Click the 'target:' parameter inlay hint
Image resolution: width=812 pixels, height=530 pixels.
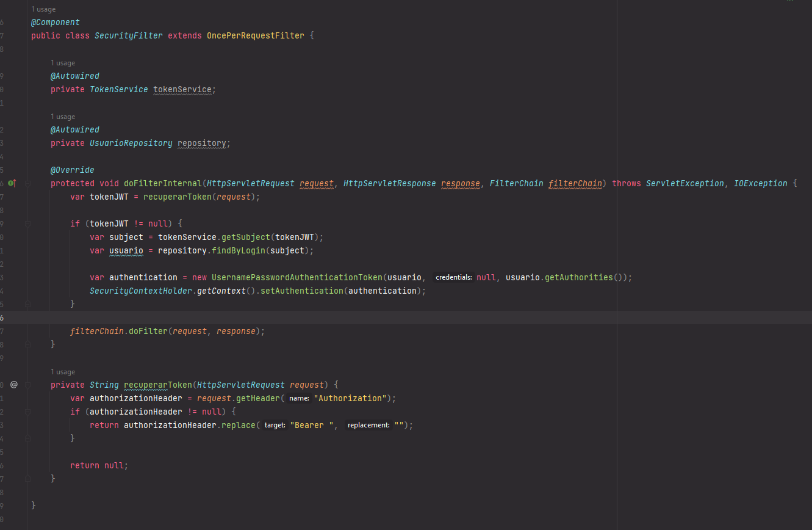(x=275, y=425)
